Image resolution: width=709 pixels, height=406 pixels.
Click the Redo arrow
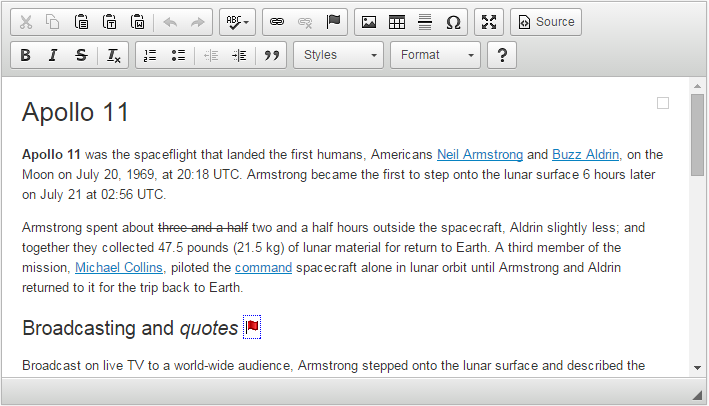tap(198, 22)
